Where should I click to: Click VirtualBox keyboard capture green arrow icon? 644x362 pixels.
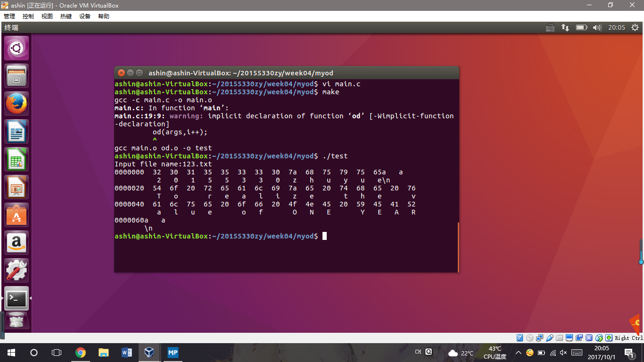click(609, 337)
